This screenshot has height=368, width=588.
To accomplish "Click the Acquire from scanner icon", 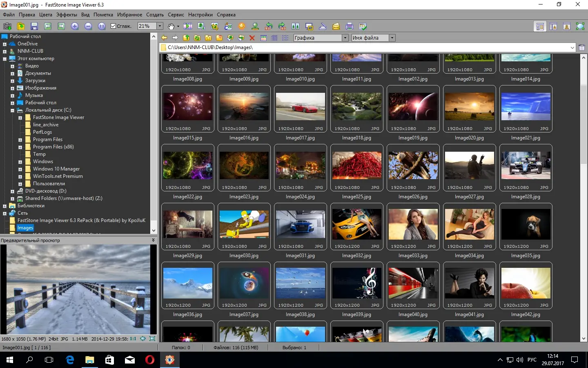I will [x=323, y=26].
